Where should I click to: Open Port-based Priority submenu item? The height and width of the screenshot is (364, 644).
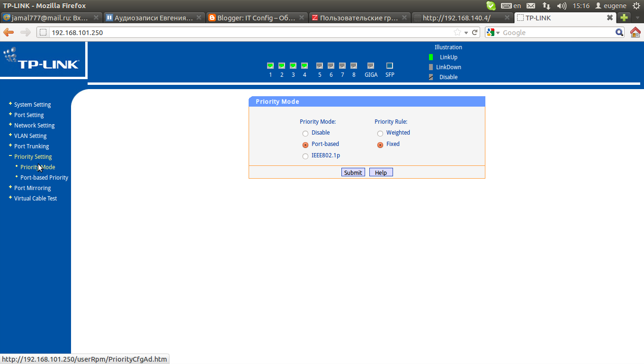pos(44,178)
